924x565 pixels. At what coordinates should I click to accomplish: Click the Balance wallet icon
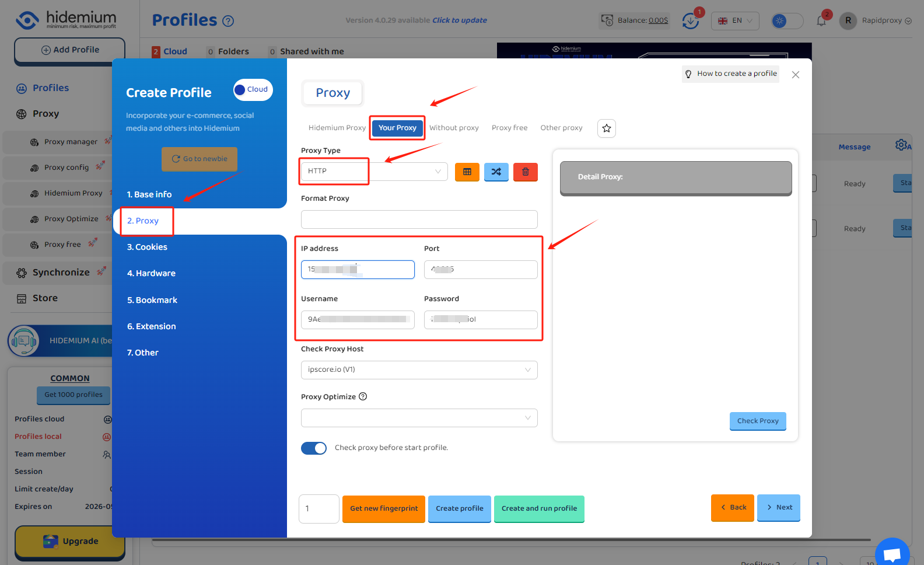tap(607, 20)
